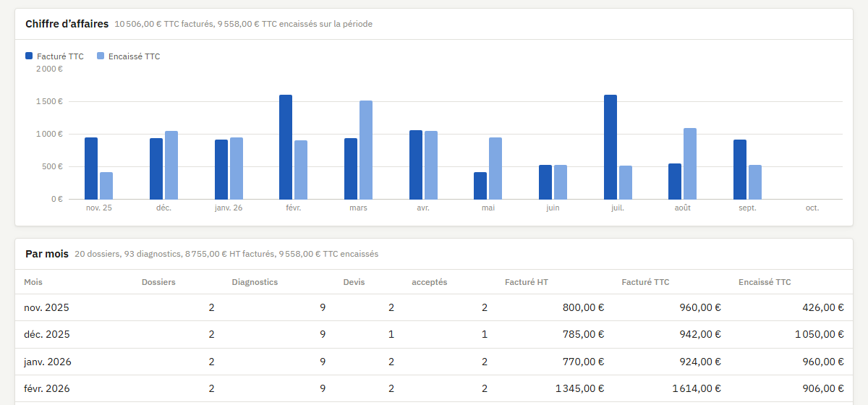Select the 'déc. 2025' row label

click(x=46, y=335)
